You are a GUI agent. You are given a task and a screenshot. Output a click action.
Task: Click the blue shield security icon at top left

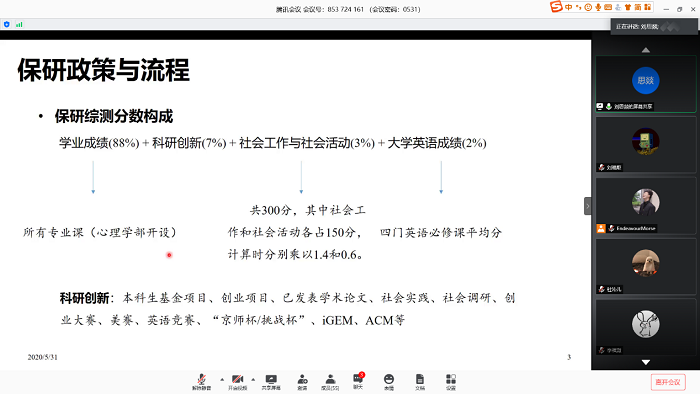(7, 25)
